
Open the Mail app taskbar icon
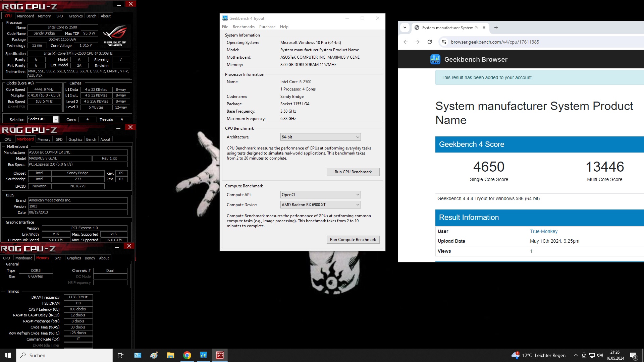pos(138,355)
